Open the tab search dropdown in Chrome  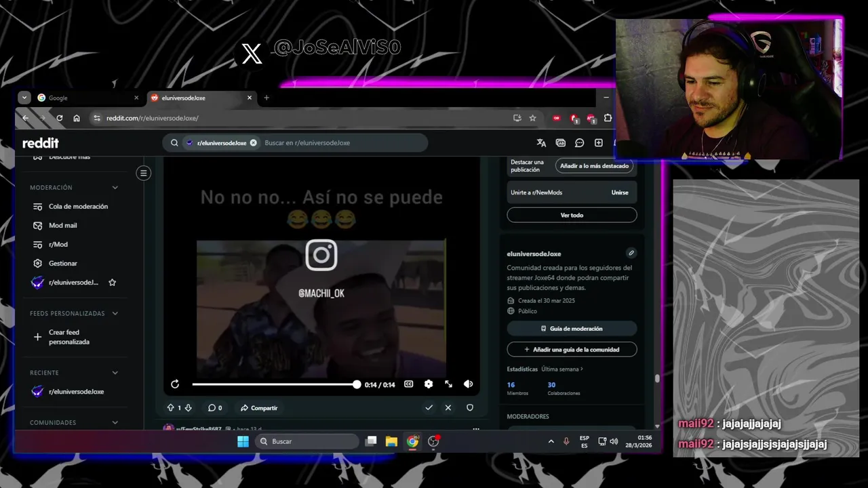pos(24,98)
